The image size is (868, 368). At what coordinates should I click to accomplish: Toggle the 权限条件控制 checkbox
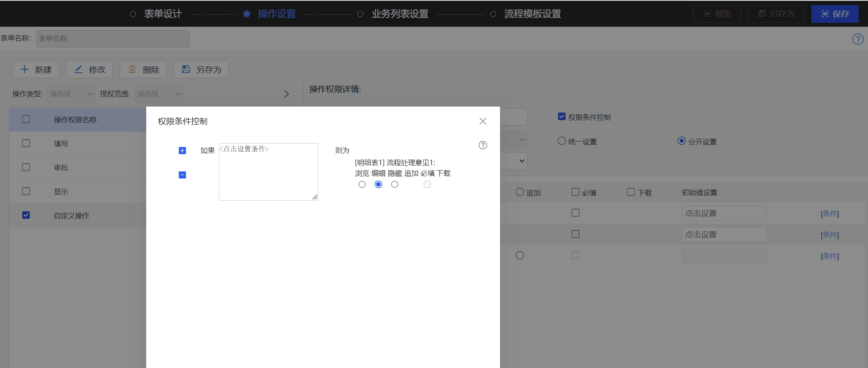pyautogui.click(x=562, y=116)
